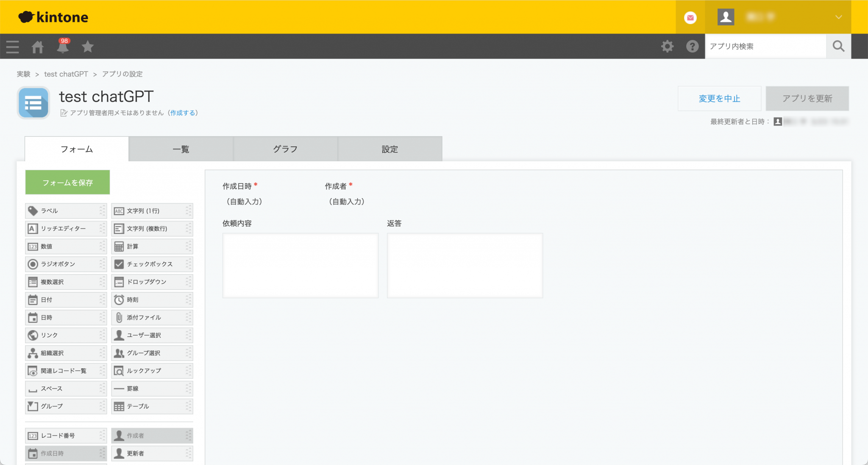Click the フォームを保存 button

[x=67, y=182]
